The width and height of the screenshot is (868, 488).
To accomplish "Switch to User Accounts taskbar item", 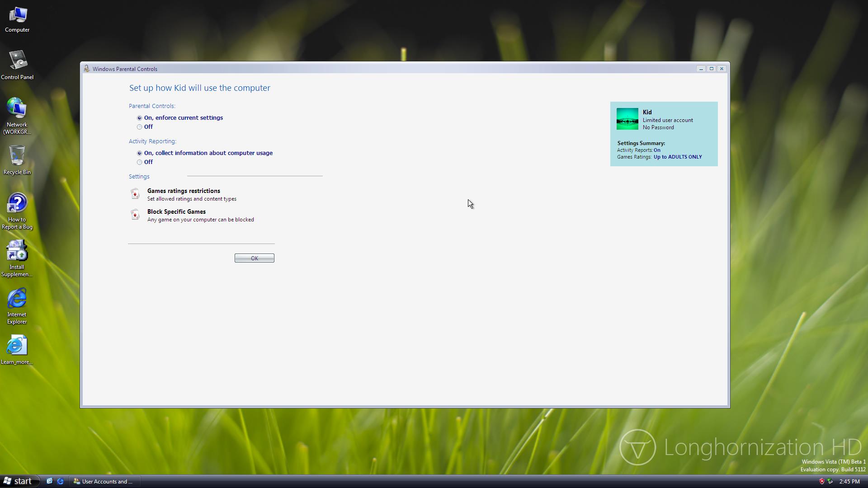I will click(x=104, y=481).
